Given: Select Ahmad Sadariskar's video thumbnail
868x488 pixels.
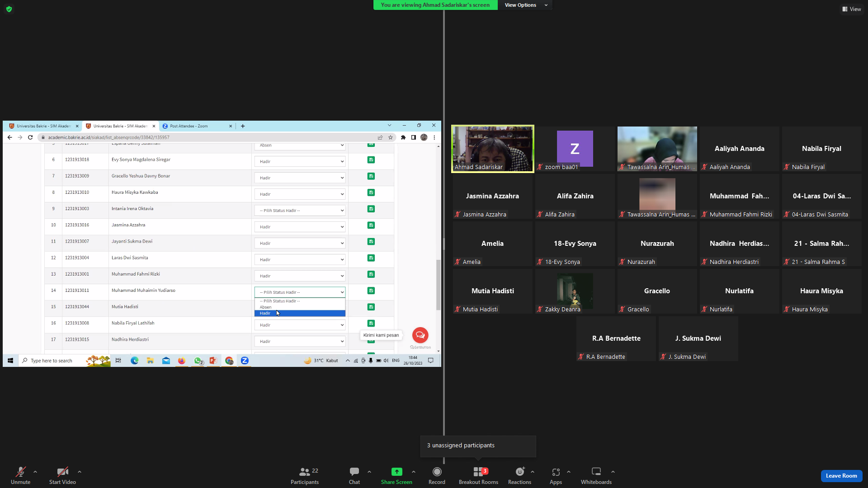Looking at the screenshot, I should (493, 149).
